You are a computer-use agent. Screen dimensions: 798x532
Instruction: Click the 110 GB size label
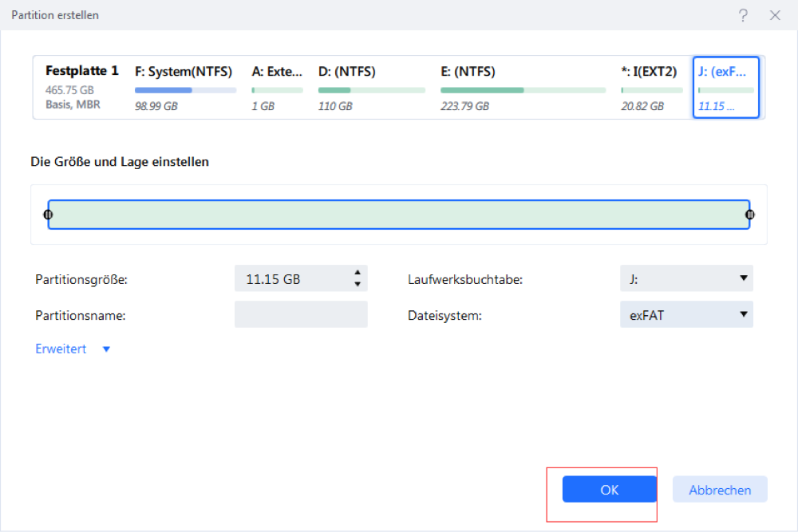click(335, 106)
